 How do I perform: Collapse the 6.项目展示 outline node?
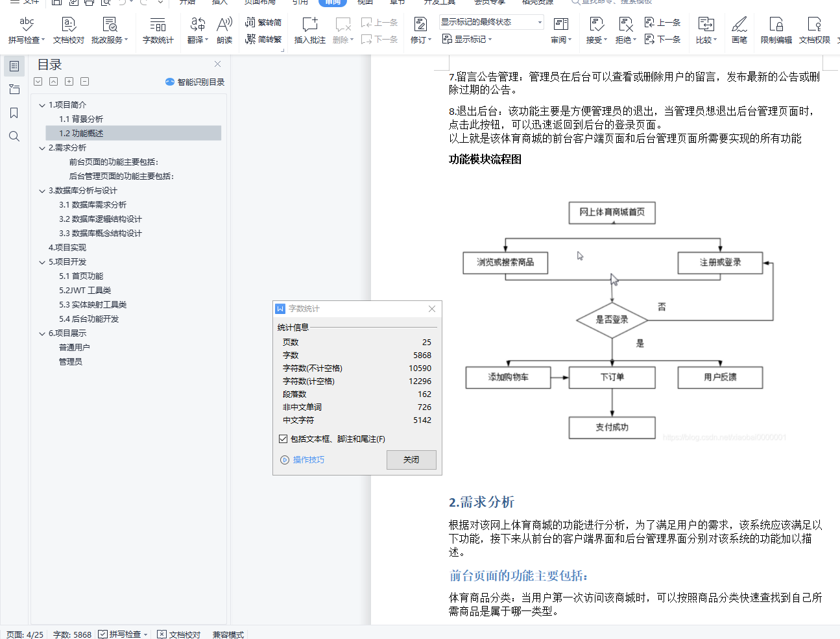point(42,333)
